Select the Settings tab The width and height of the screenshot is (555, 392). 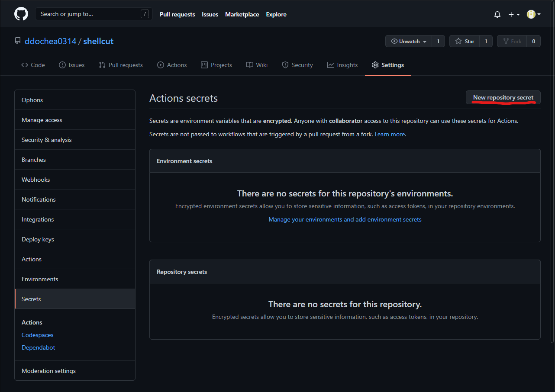[x=388, y=65]
